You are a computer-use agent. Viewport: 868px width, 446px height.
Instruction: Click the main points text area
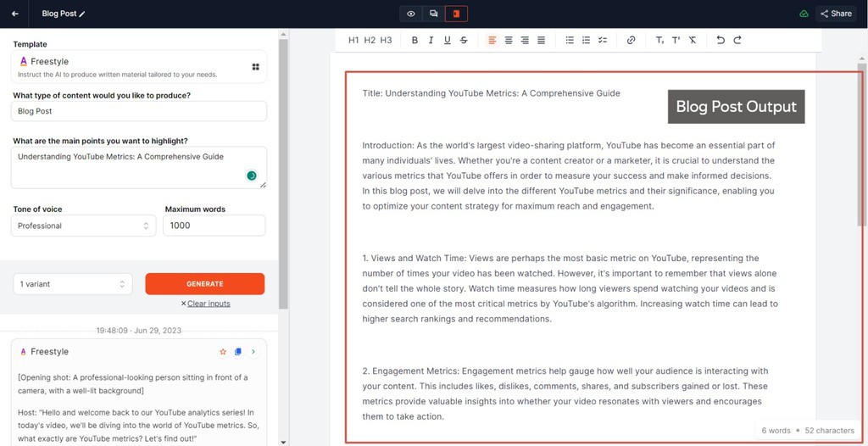pyautogui.click(x=138, y=167)
